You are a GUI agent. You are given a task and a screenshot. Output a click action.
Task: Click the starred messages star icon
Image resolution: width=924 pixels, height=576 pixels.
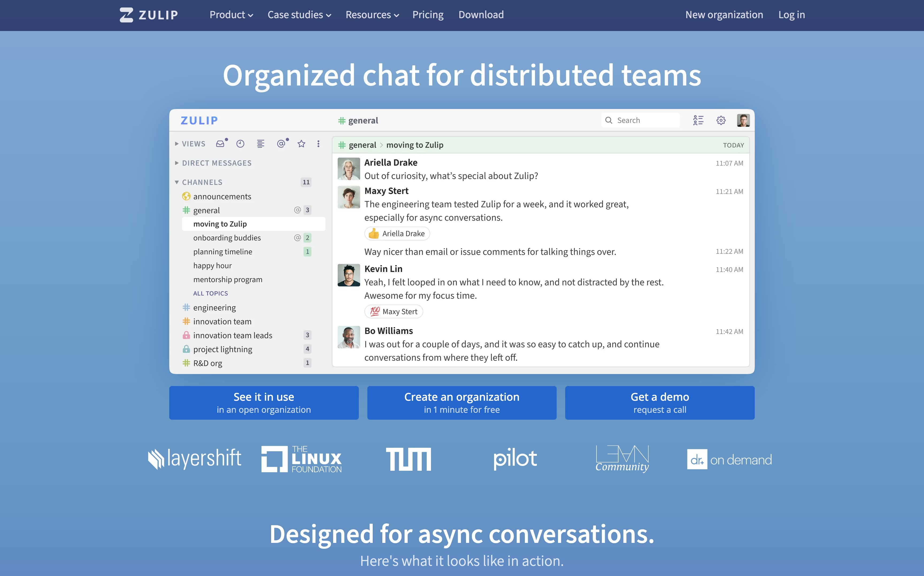(302, 144)
